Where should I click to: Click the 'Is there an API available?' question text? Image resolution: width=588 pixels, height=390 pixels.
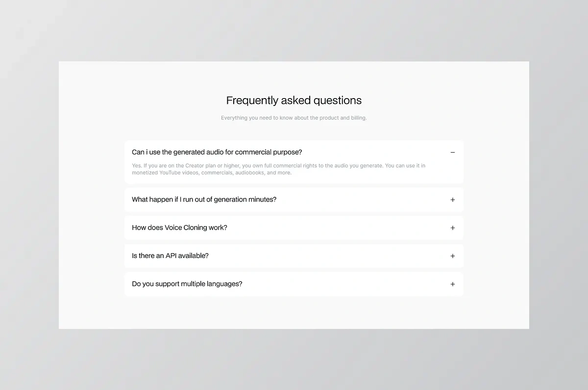click(170, 256)
